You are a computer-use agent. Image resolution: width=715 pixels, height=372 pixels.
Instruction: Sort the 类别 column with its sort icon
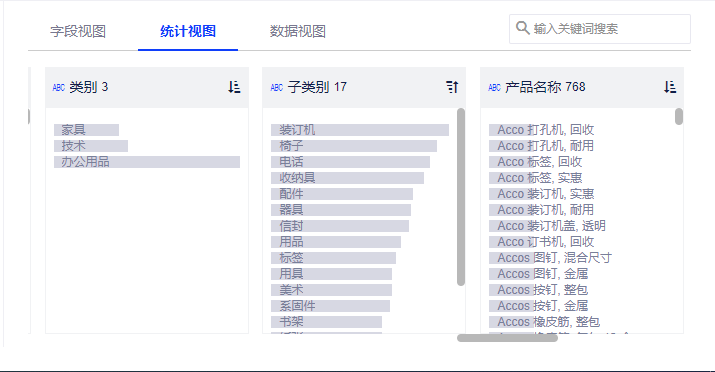(x=234, y=87)
